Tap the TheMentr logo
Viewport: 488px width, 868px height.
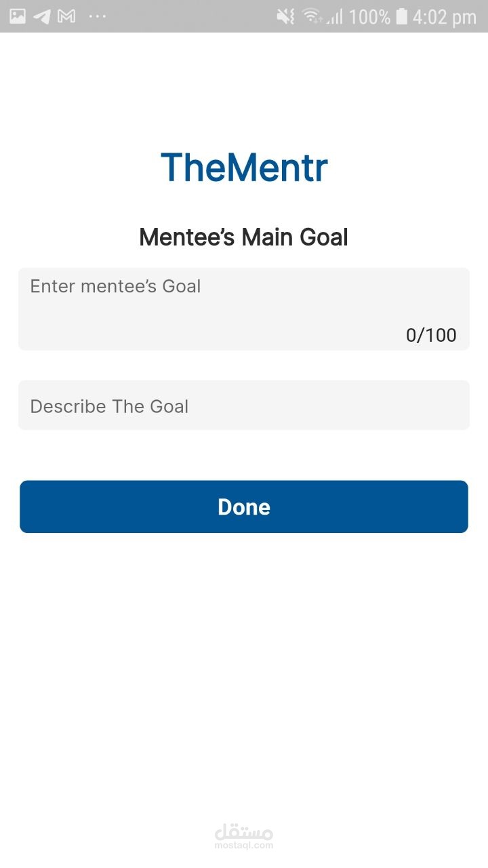pyautogui.click(x=244, y=167)
